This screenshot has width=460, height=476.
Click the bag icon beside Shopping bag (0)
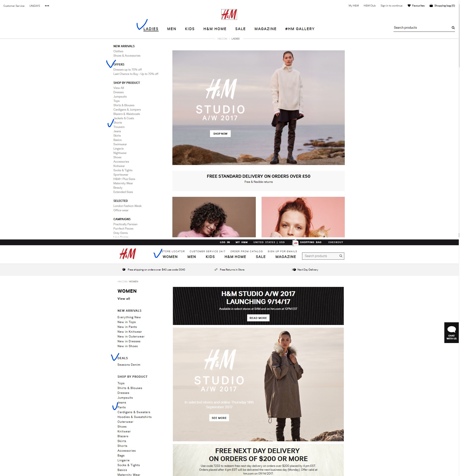(x=431, y=6)
